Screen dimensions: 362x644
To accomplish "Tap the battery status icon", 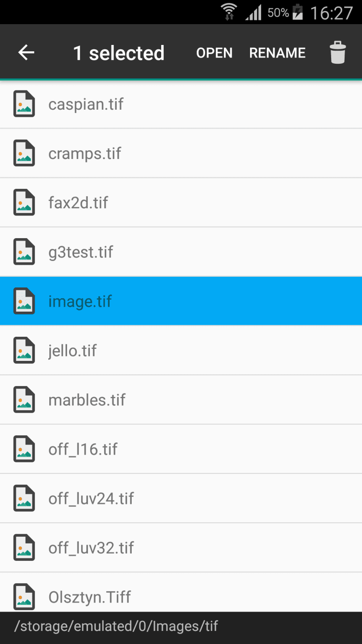I will click(298, 12).
